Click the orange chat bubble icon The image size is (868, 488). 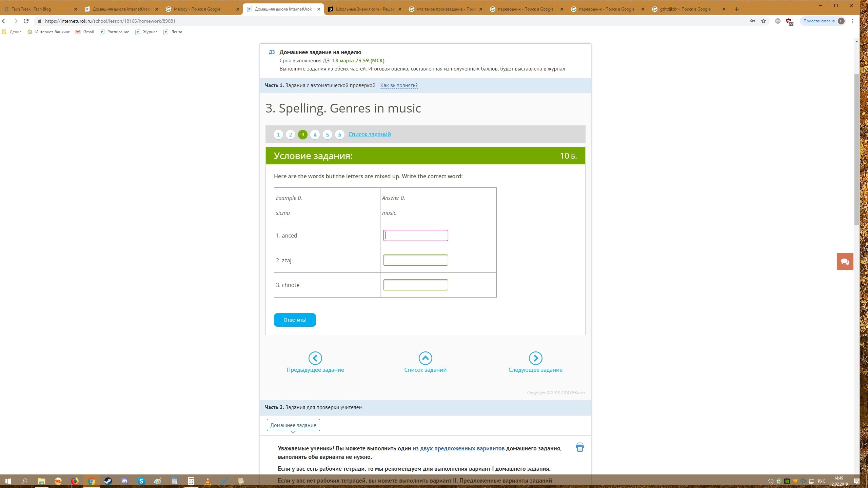845,262
